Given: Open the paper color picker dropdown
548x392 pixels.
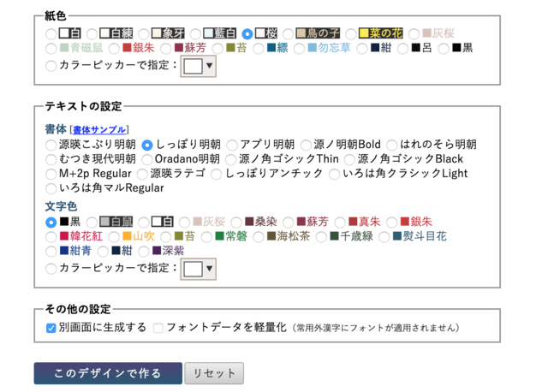Looking at the screenshot, I should click(200, 65).
